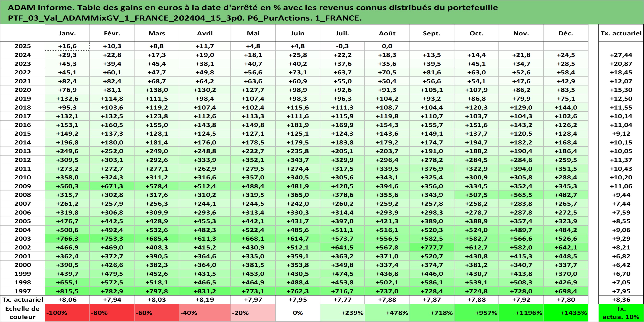Click the 'Déc.' column header

click(566, 33)
